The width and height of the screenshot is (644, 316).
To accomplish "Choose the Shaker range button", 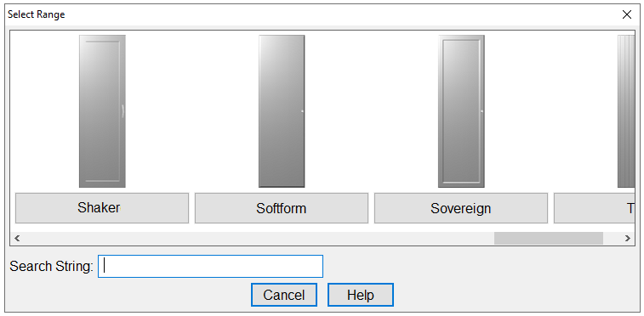I will tap(102, 208).
